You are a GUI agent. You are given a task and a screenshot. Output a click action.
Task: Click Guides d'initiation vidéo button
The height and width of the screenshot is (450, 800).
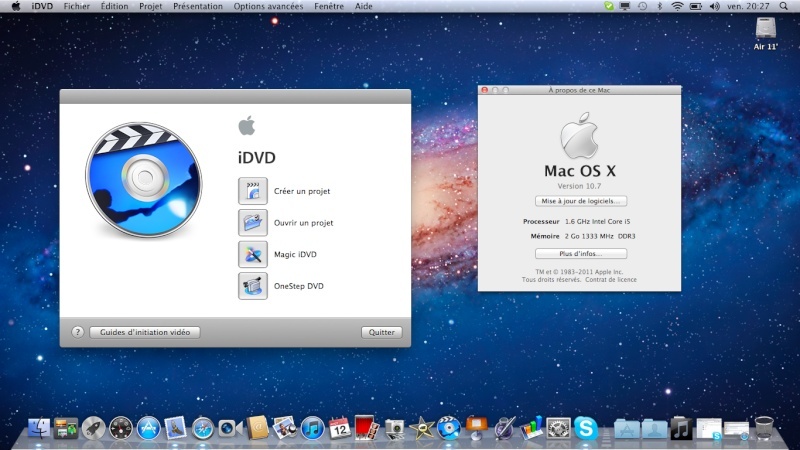point(145,332)
